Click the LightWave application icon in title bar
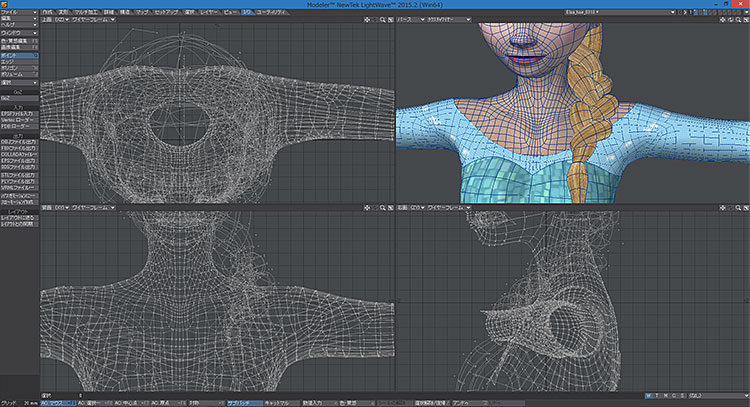The height and width of the screenshot is (407, 750). pos(4,4)
